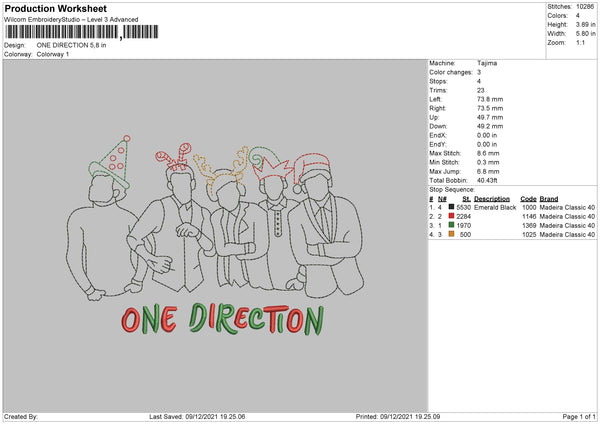Screen dimensions: 600x424
Task: Click the Height value '3.89 in'
Action: [x=585, y=24]
